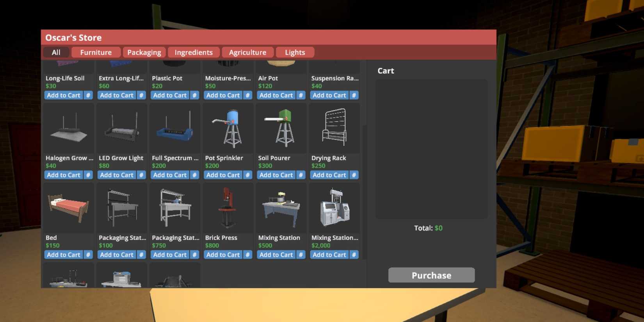Click the $2,000 Mixing Station image

(334, 208)
